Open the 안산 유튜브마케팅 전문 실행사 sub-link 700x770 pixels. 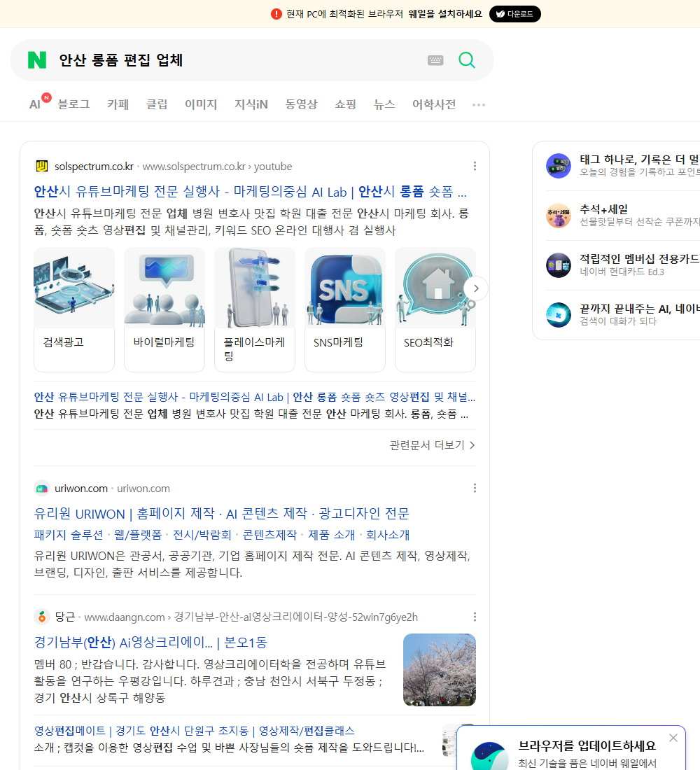coord(255,397)
